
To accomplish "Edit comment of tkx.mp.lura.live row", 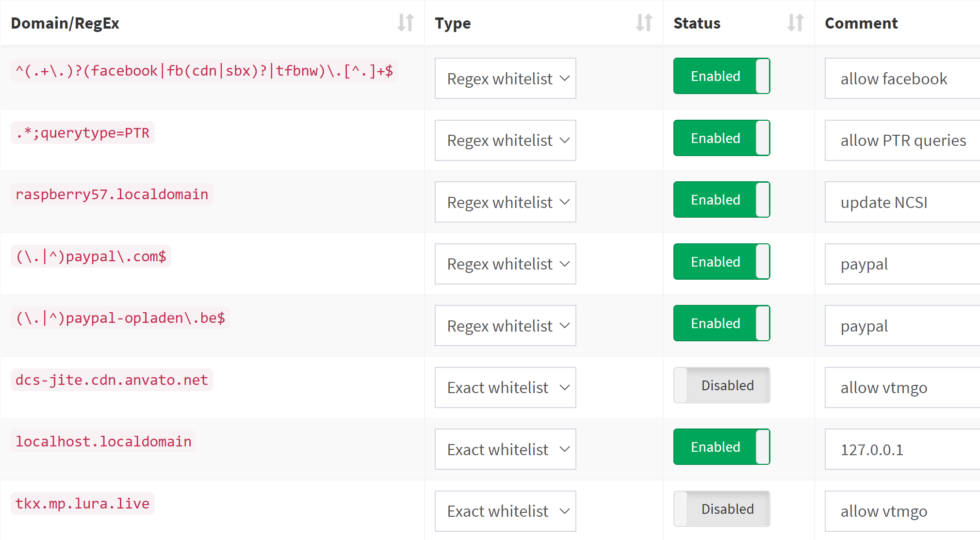I will point(902,511).
